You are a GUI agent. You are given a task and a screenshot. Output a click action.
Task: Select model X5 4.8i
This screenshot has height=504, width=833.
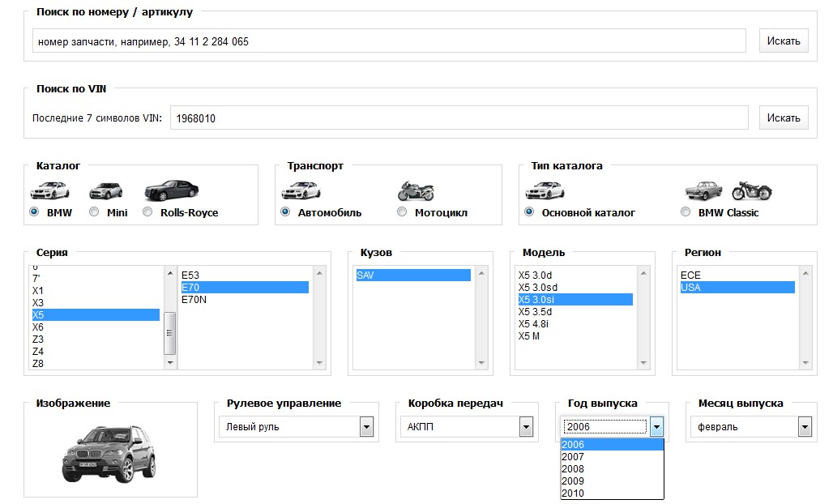click(575, 324)
